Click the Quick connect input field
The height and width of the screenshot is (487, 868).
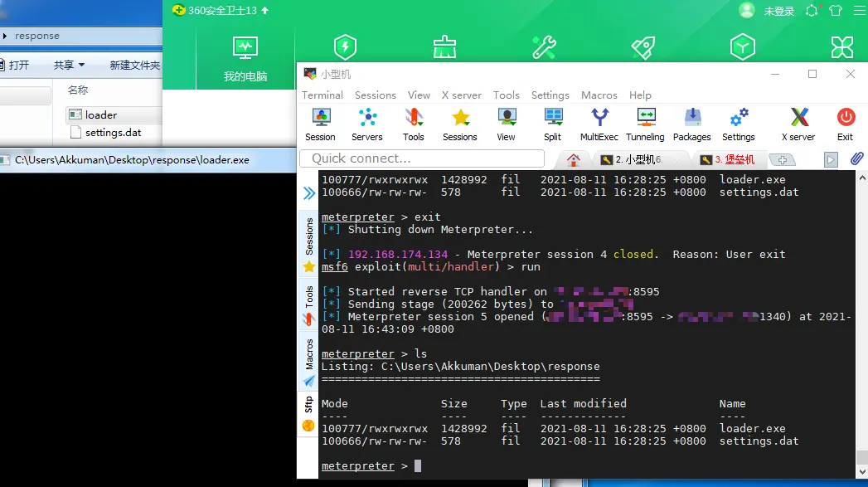pos(422,158)
